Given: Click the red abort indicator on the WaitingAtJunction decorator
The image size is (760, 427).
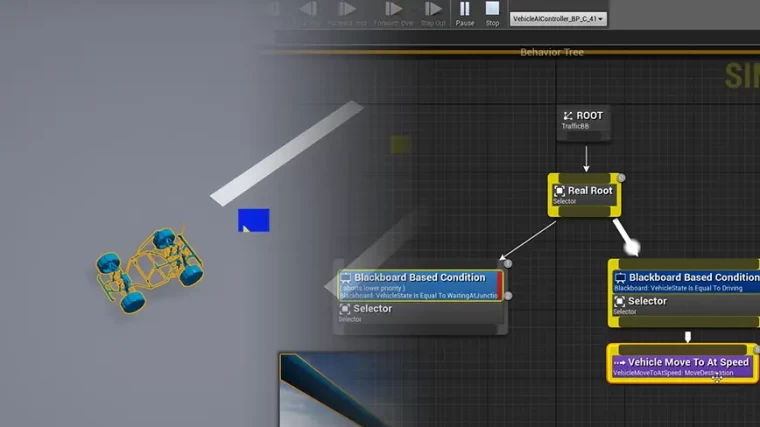Looking at the screenshot, I should 499,285.
